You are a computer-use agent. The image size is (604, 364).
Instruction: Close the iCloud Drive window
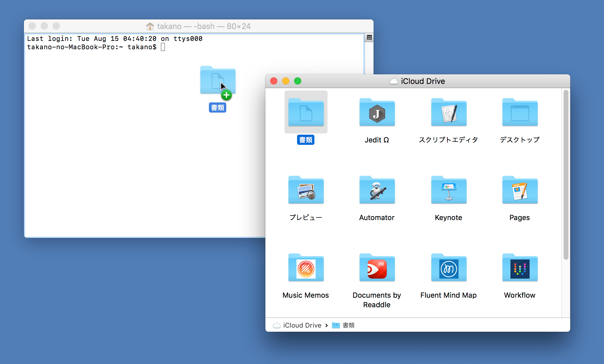click(x=274, y=81)
